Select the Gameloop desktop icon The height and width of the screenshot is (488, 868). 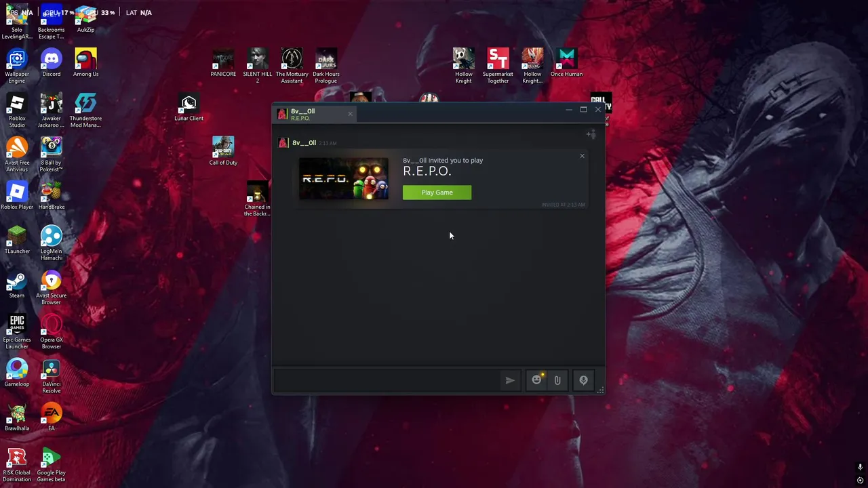(x=17, y=373)
